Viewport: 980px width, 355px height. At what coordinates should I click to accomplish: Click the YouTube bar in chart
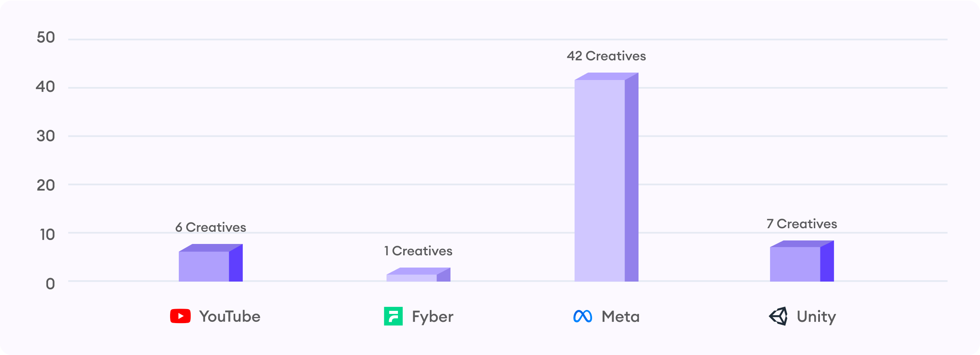click(x=211, y=263)
